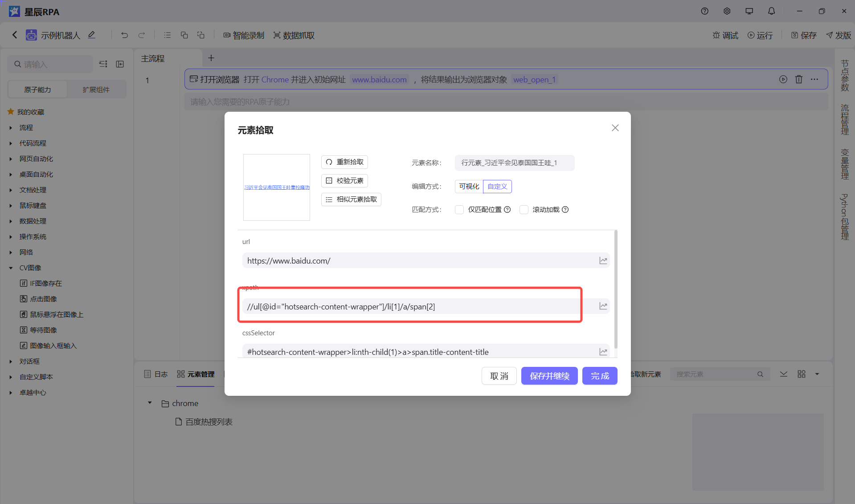Switch to the 扩展组件 tab
Viewport: 855px width, 504px height.
pos(96,89)
